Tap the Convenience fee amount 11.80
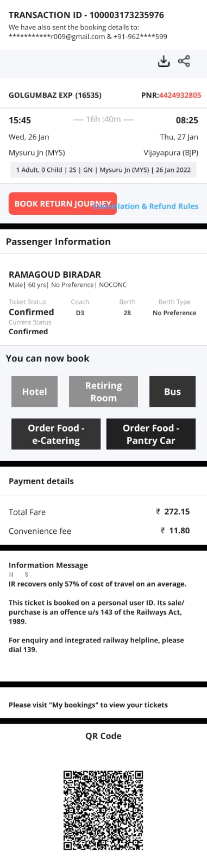The width and height of the screenshot is (207, 868). [175, 531]
